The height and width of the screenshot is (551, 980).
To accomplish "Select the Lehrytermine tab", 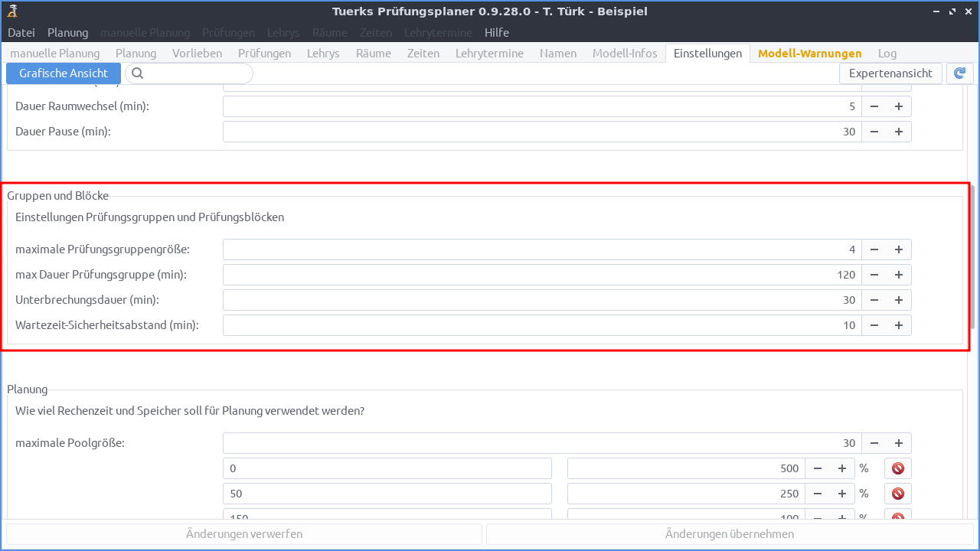I will click(x=489, y=53).
